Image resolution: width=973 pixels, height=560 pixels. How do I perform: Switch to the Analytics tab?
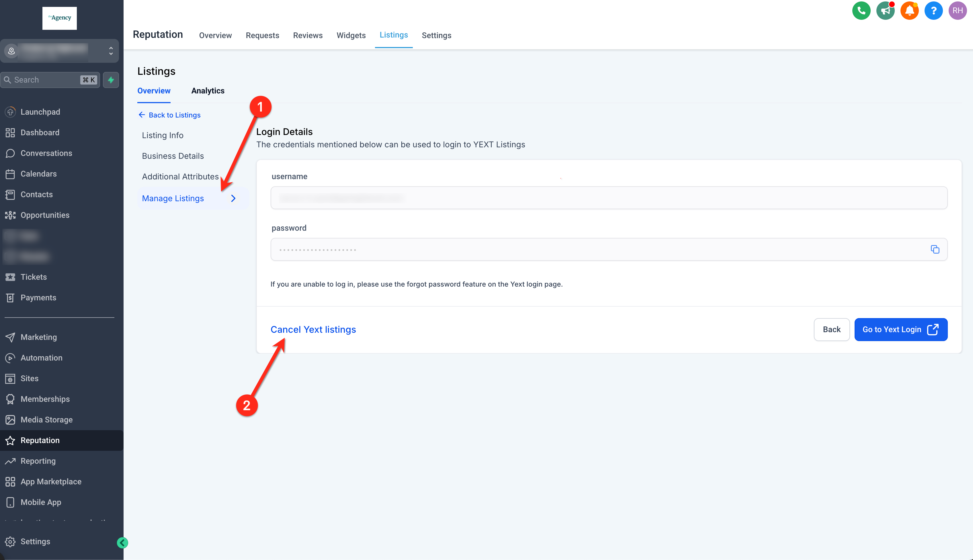[208, 91]
